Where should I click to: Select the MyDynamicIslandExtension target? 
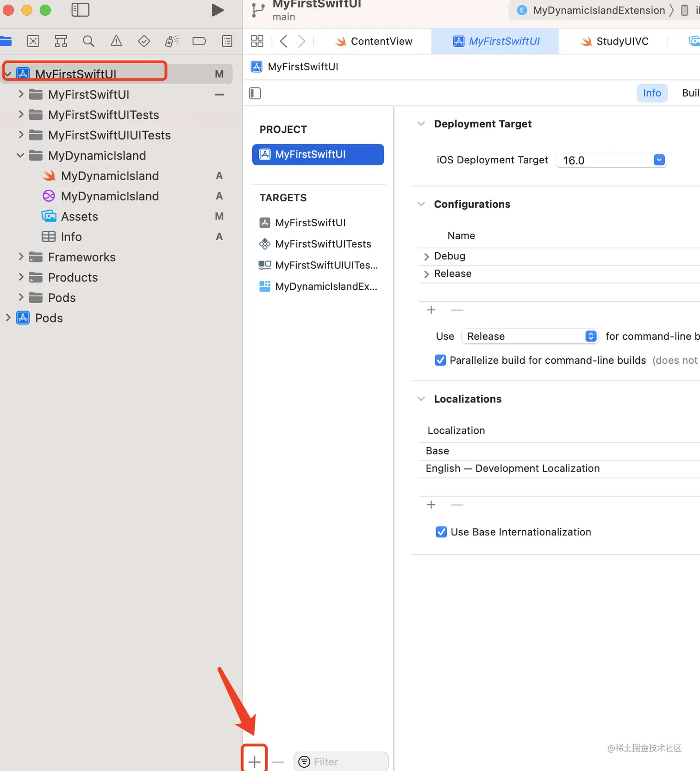coord(318,286)
